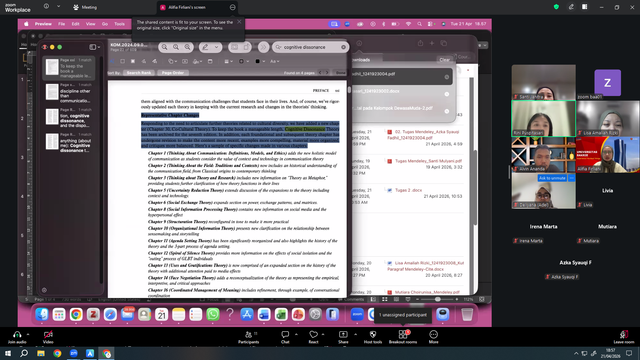640x360 pixels.
Task: Open the Aa text style dropdown
Action: (274, 61)
